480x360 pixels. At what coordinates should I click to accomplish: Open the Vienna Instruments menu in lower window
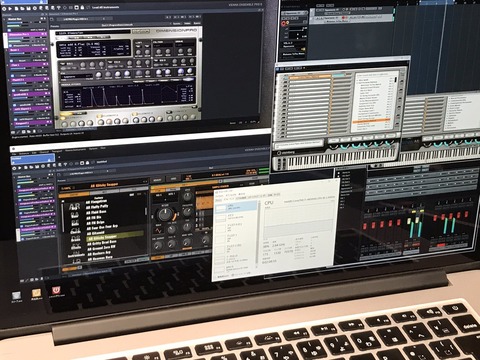(x=77, y=150)
